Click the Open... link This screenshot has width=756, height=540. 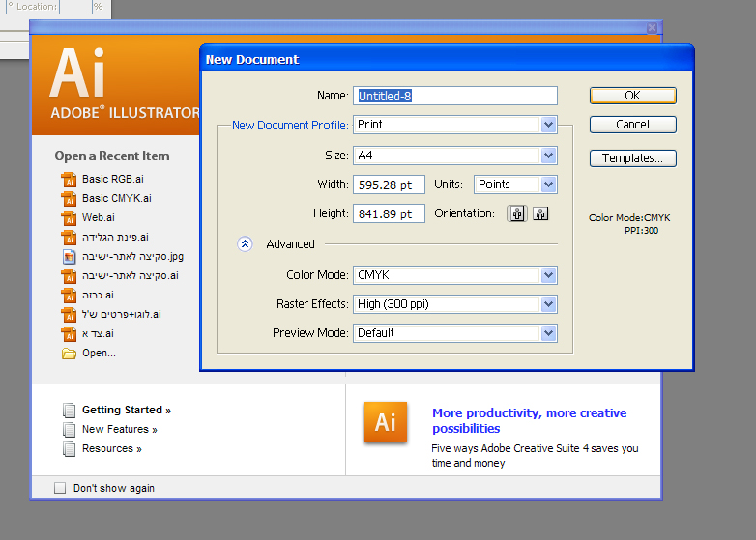[99, 354]
